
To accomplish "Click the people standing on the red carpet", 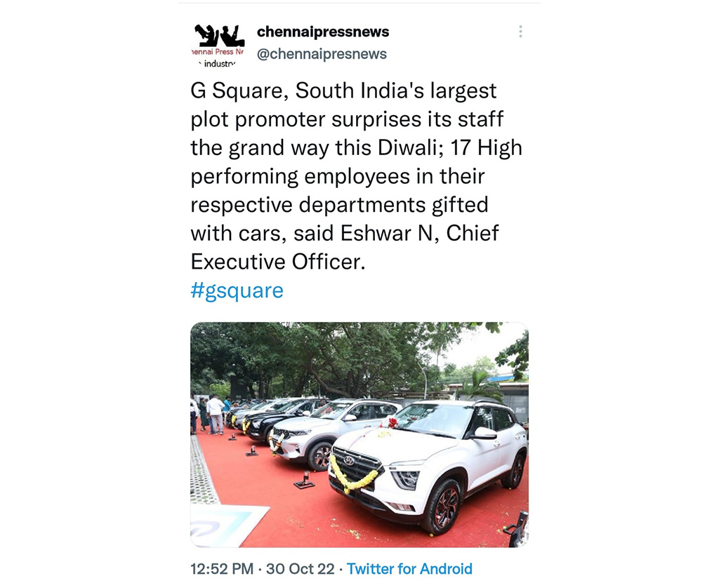I will click(211, 415).
